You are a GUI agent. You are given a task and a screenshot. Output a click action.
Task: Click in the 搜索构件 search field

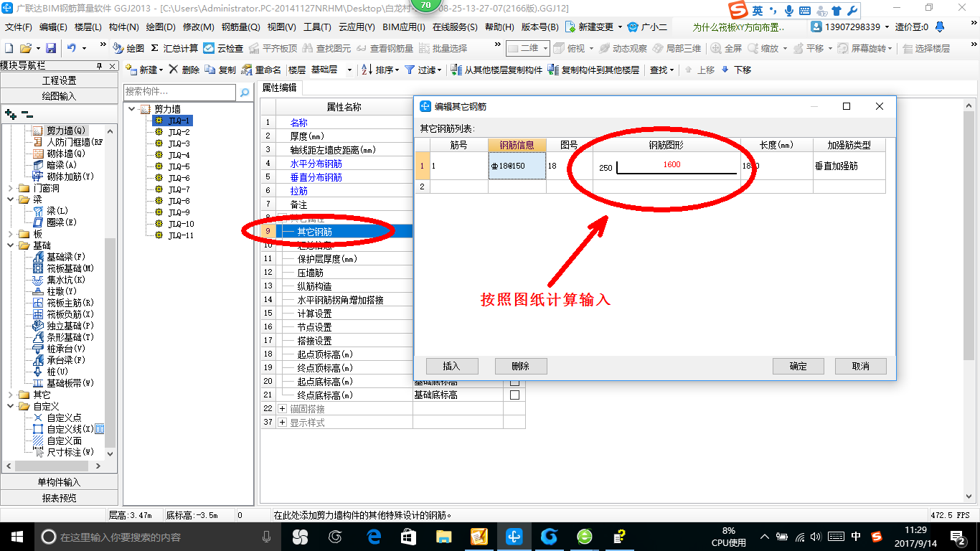tap(179, 92)
